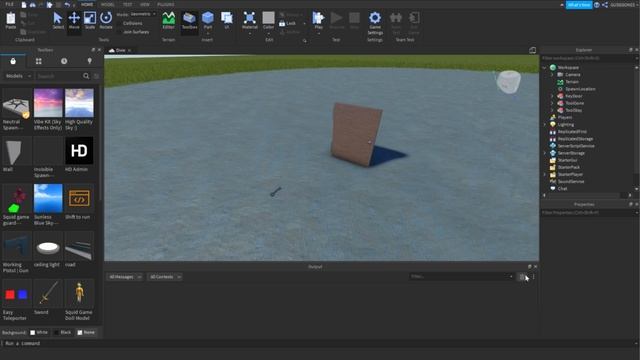Switch to the VIEW ribbon tab

[x=144, y=4]
